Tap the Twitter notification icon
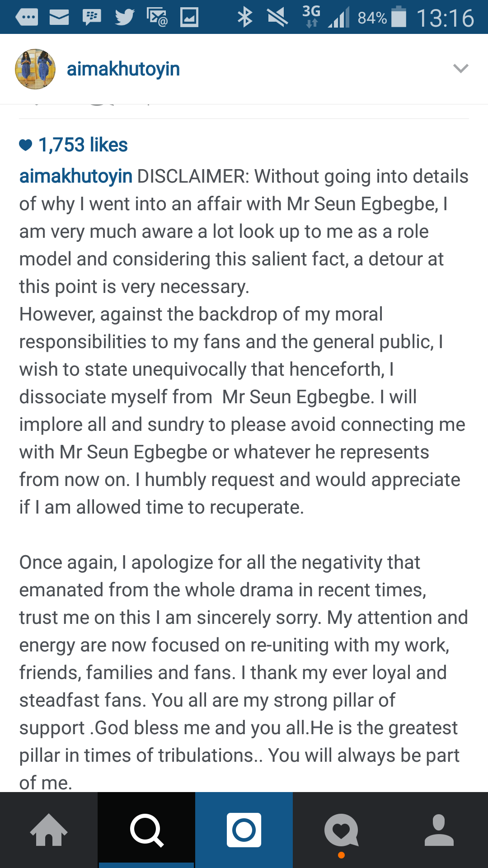Image resolution: width=488 pixels, height=868 pixels. [124, 18]
